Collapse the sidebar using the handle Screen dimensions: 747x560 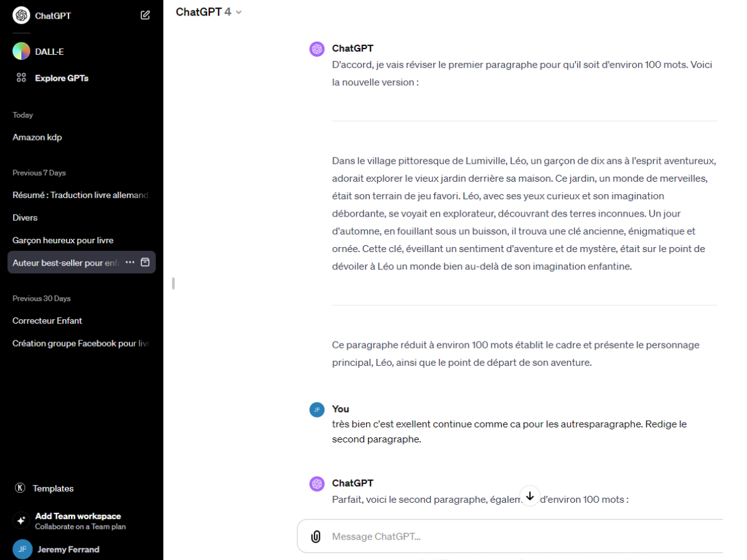coord(173,284)
